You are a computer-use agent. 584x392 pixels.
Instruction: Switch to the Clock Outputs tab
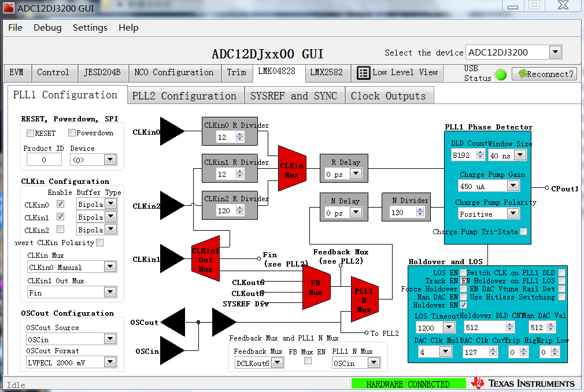(389, 95)
